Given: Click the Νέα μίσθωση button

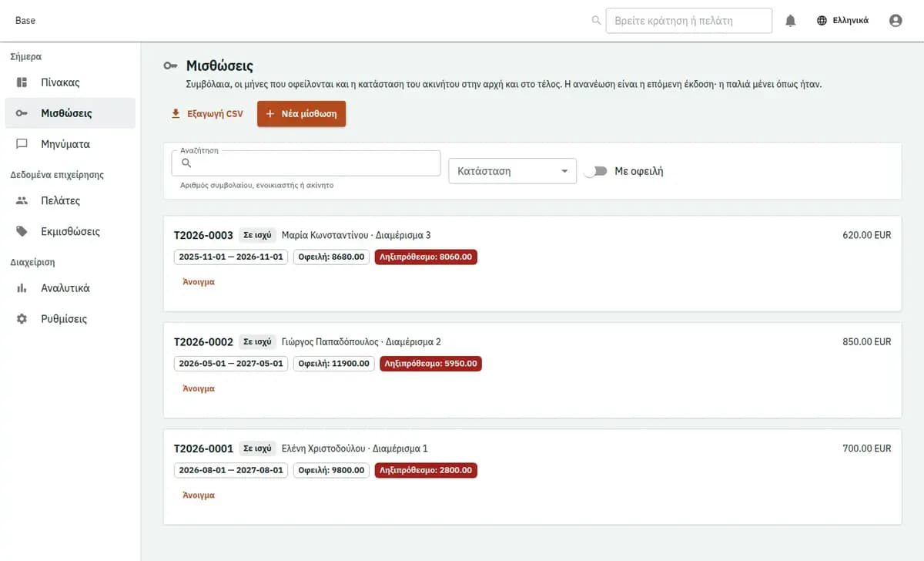Looking at the screenshot, I should (301, 114).
